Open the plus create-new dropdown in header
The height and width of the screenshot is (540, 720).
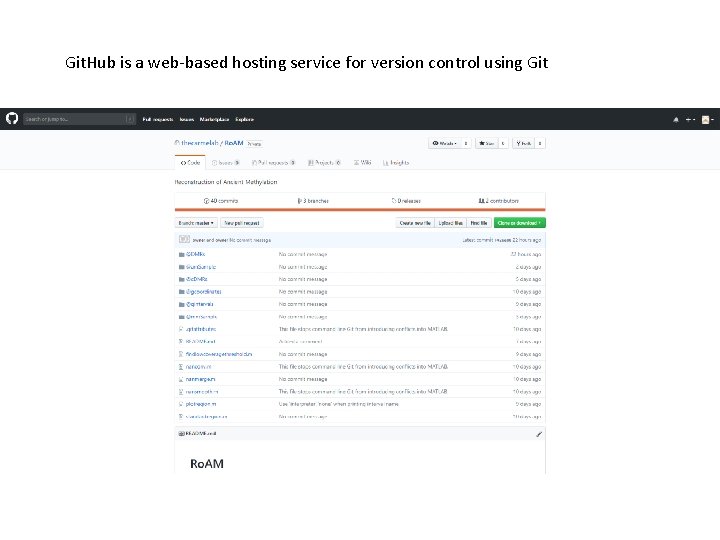click(690, 119)
